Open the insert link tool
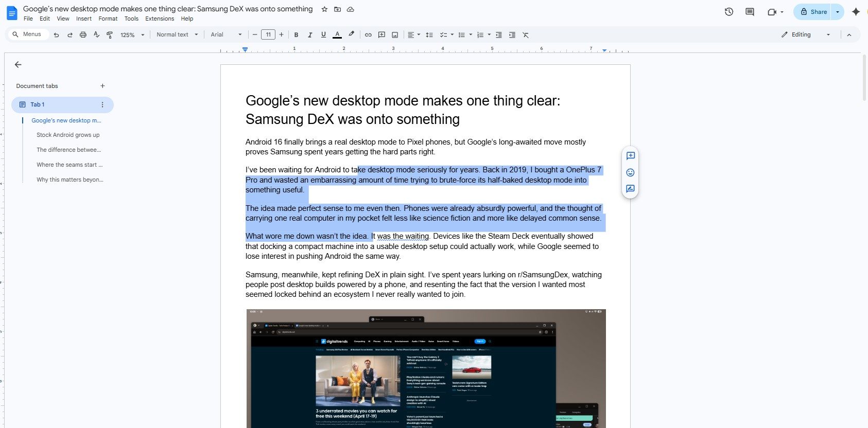Viewport: 868px width, 428px height. [x=368, y=35]
